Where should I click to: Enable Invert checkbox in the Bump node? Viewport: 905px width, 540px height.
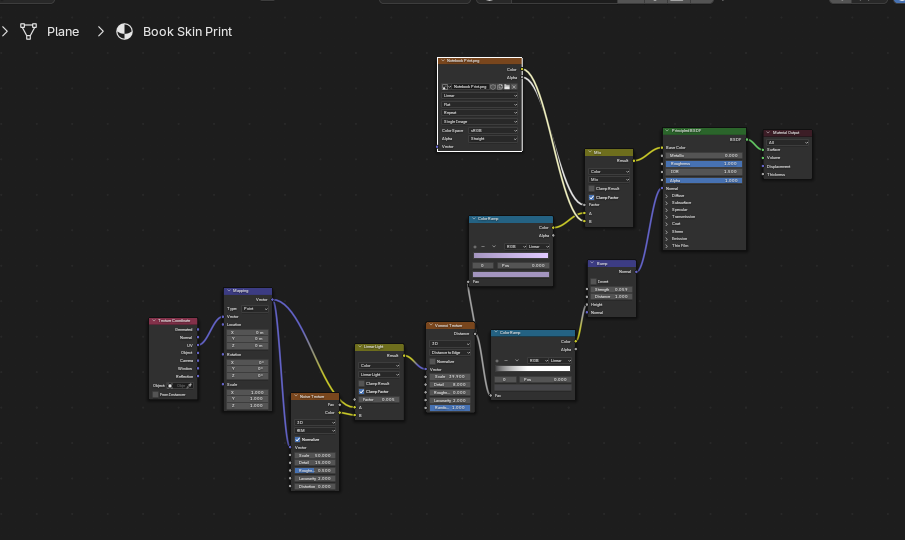pos(593,281)
